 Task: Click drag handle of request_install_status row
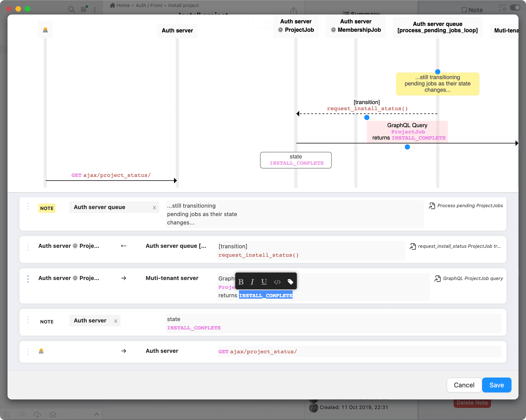point(28,247)
